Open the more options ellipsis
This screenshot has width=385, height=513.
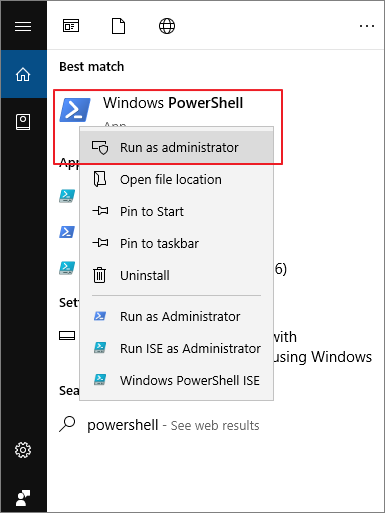(x=367, y=26)
